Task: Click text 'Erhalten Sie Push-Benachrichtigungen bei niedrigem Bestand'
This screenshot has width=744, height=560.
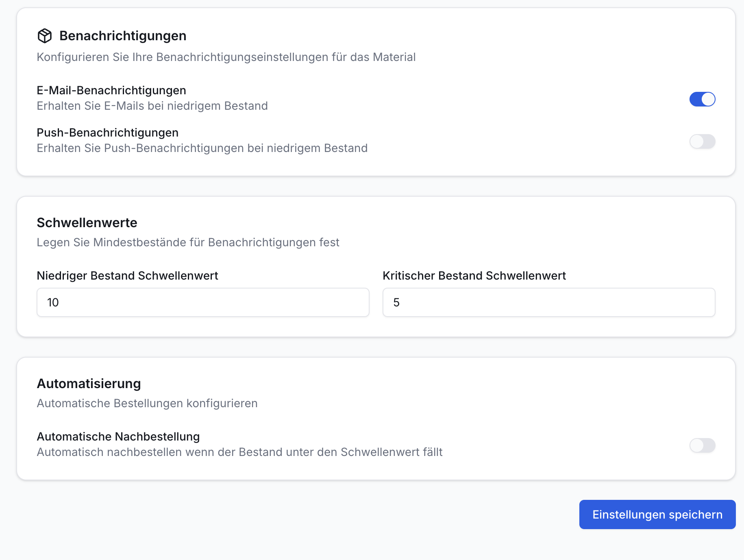Action: (x=202, y=148)
